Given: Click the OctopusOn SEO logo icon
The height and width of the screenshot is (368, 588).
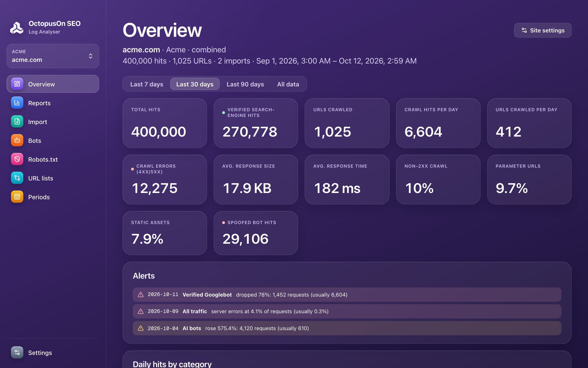Looking at the screenshot, I should tap(17, 28).
